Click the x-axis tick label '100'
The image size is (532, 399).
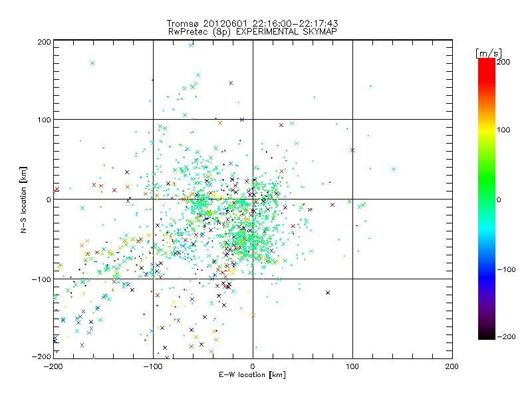[x=352, y=367]
